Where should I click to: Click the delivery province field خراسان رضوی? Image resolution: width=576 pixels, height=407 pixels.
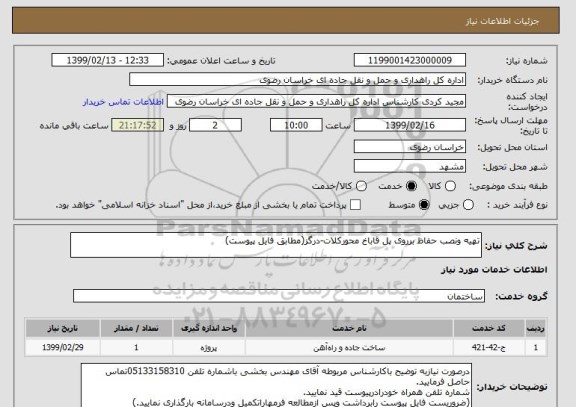click(x=410, y=147)
